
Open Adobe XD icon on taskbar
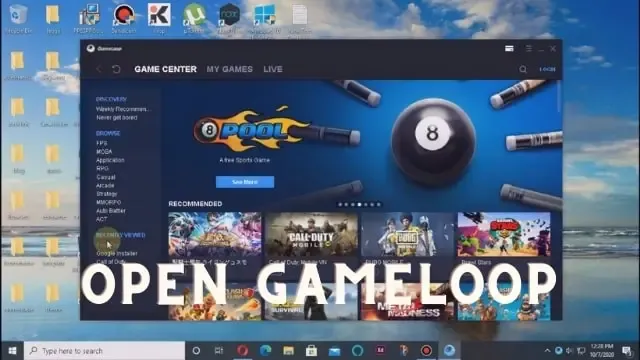pyautogui.click(x=380, y=350)
